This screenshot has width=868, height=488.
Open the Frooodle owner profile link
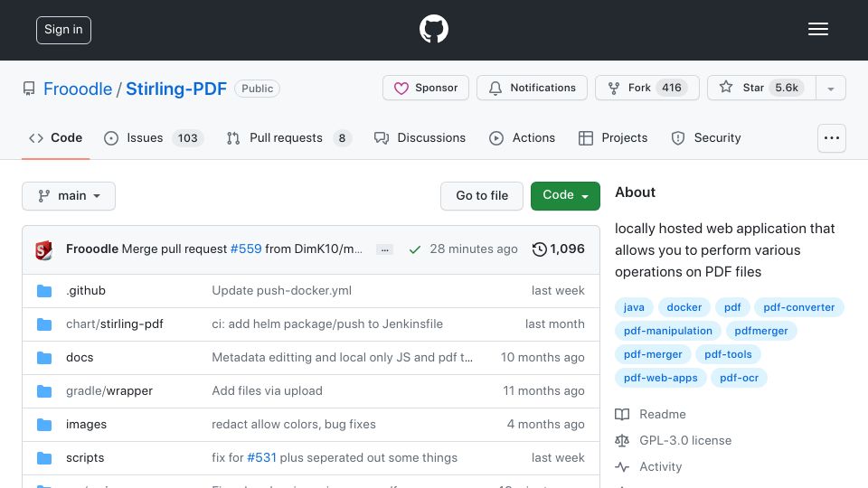(x=78, y=89)
